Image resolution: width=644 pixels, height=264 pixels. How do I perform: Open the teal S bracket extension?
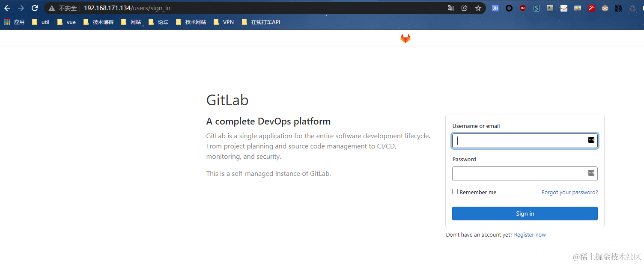tap(537, 8)
